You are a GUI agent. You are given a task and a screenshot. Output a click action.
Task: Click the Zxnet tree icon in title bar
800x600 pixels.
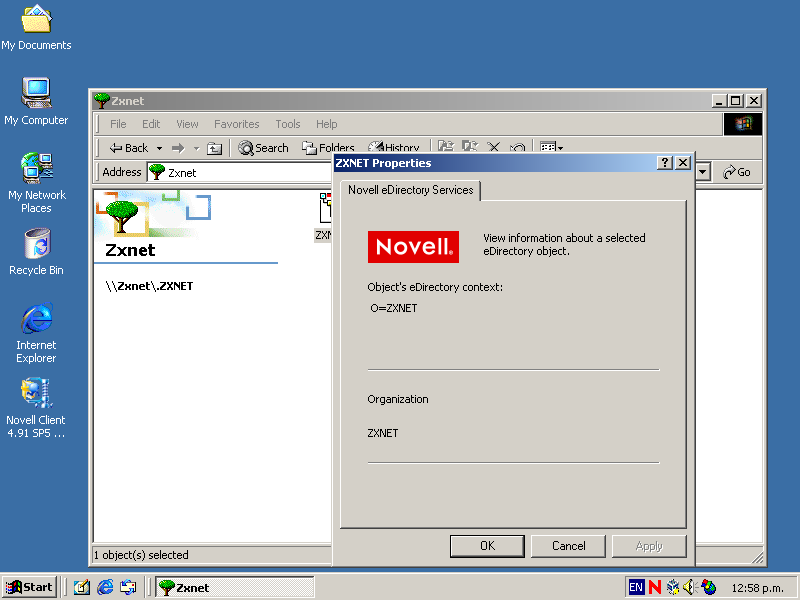tap(102, 101)
